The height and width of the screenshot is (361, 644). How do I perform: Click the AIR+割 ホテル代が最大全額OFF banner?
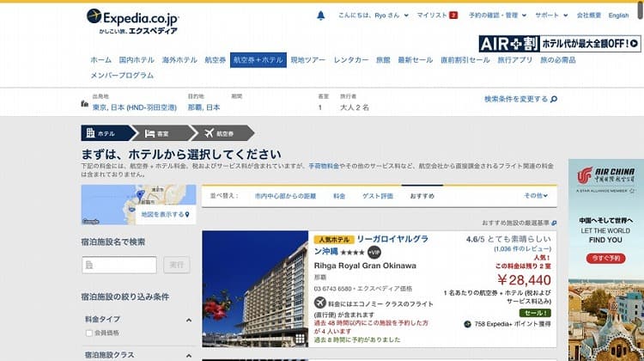click(x=559, y=44)
